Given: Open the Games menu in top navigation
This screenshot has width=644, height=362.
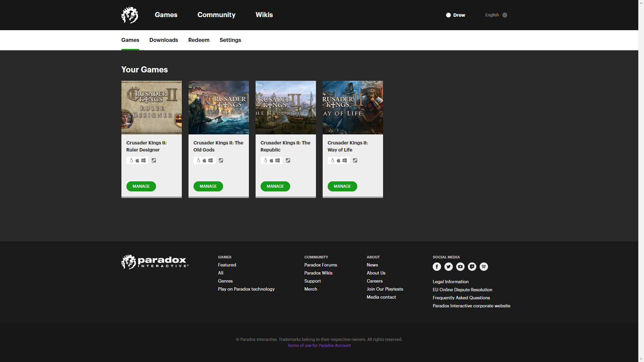Looking at the screenshot, I should [166, 15].
